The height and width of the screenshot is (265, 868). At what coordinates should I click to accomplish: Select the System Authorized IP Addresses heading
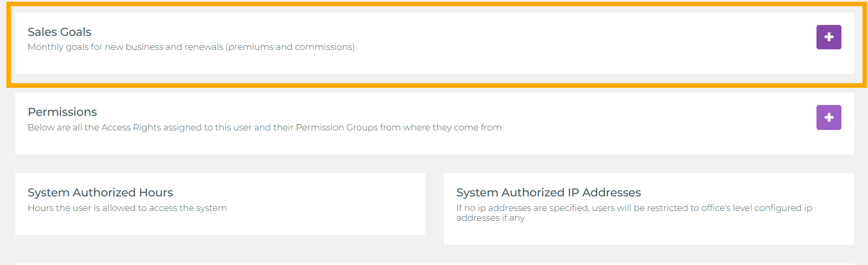click(548, 193)
